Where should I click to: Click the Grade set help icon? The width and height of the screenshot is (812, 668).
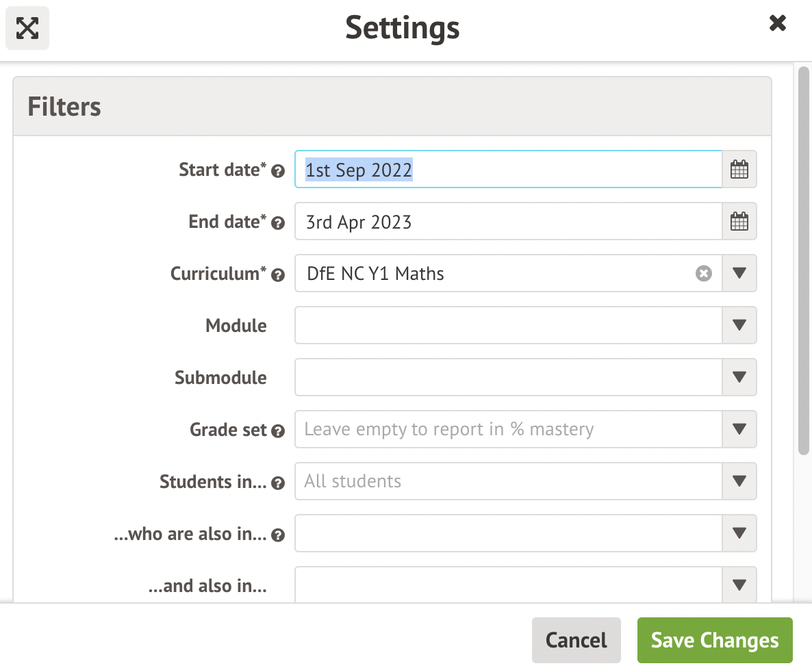pos(278,431)
